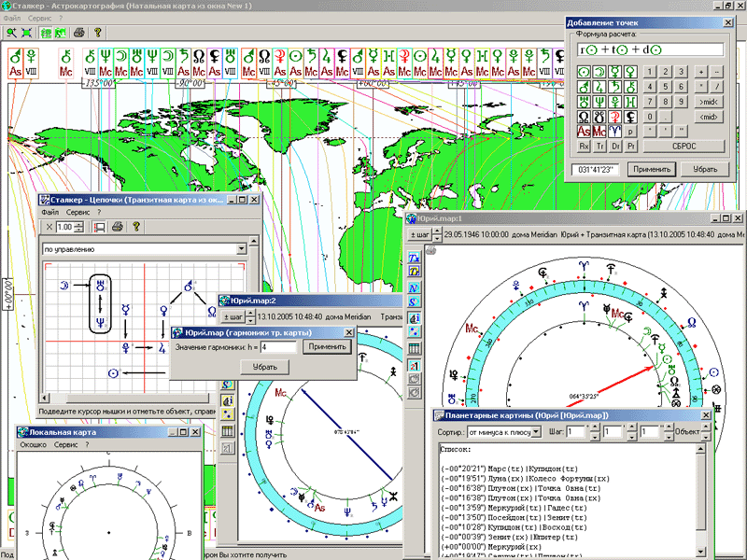The width and height of the screenshot is (747, 560).
Task: Click the digit 5 key in the formula keypad
Action: click(x=666, y=87)
